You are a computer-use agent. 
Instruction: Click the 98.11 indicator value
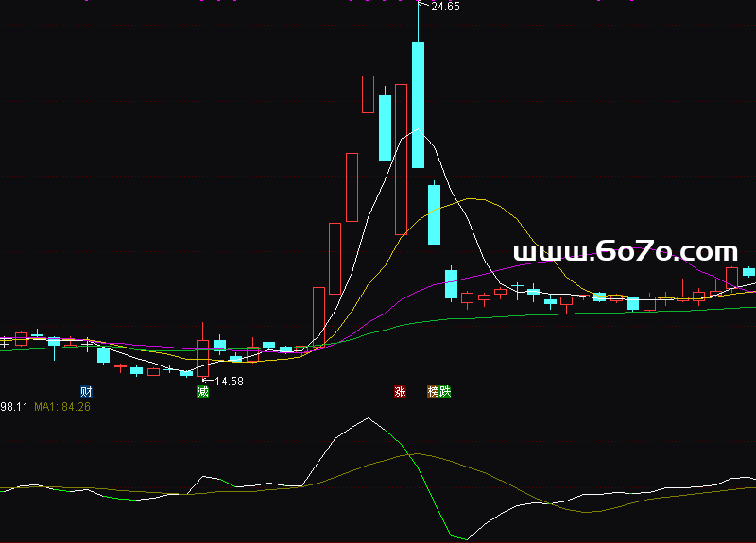13,407
